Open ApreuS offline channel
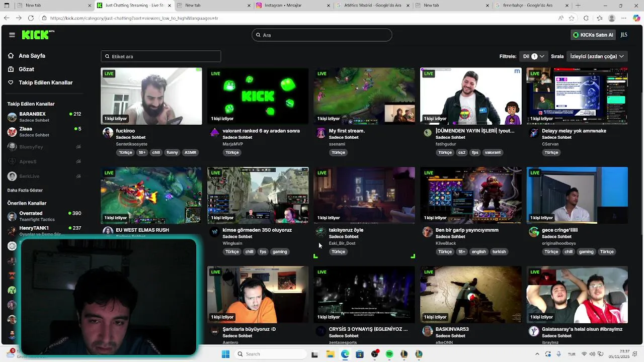Image resolution: width=644 pixels, height=362 pixels. (44, 161)
